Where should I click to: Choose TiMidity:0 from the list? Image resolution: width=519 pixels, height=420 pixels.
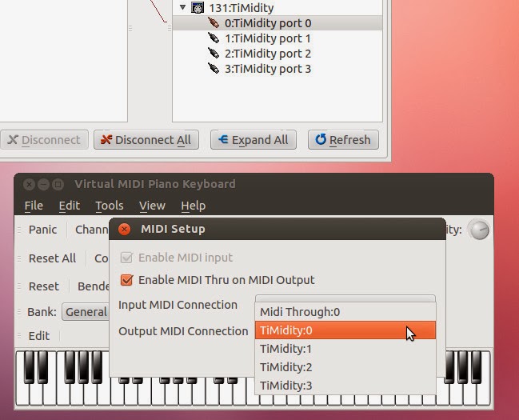(345, 330)
